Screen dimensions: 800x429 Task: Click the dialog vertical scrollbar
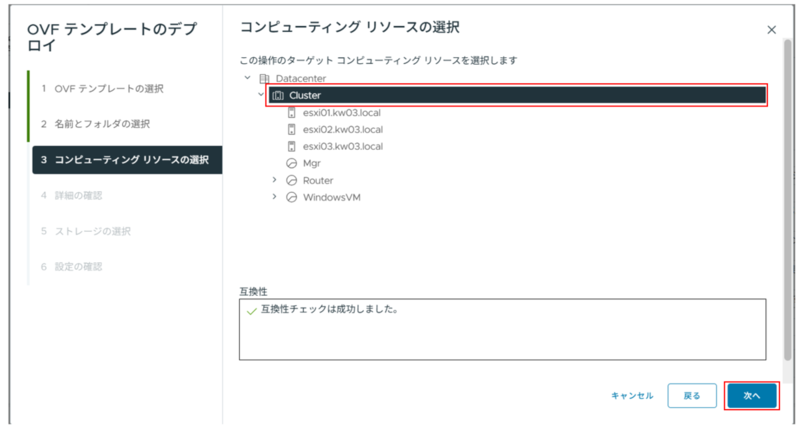pyautogui.click(x=788, y=199)
